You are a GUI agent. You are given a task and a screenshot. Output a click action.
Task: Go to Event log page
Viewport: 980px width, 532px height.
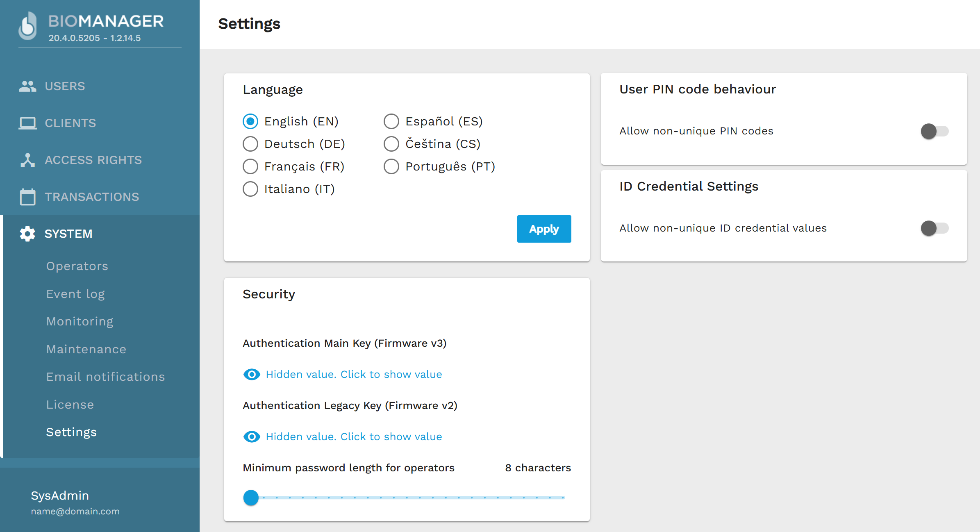tap(75, 294)
